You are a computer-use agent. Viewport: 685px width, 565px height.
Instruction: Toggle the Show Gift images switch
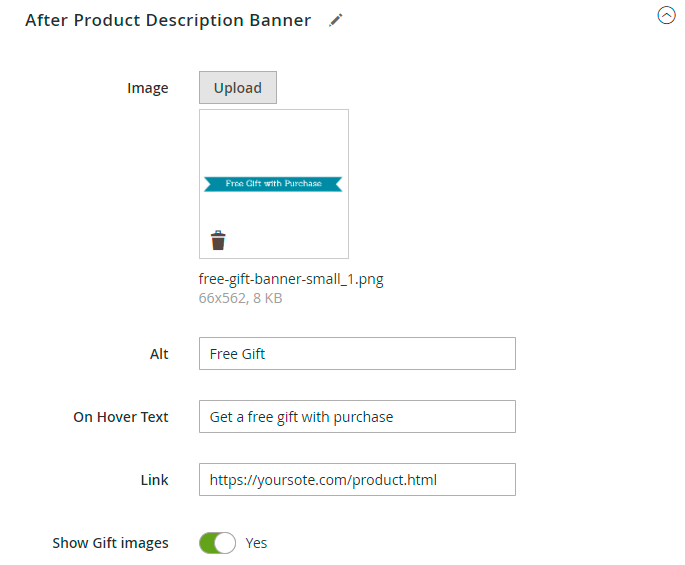click(x=217, y=543)
